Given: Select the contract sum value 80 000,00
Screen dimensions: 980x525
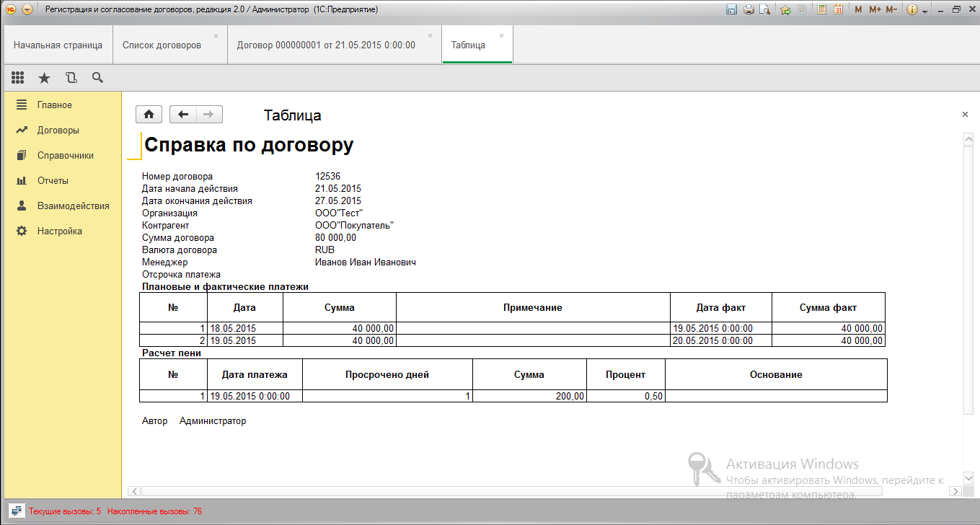Looking at the screenshot, I should (x=335, y=238).
